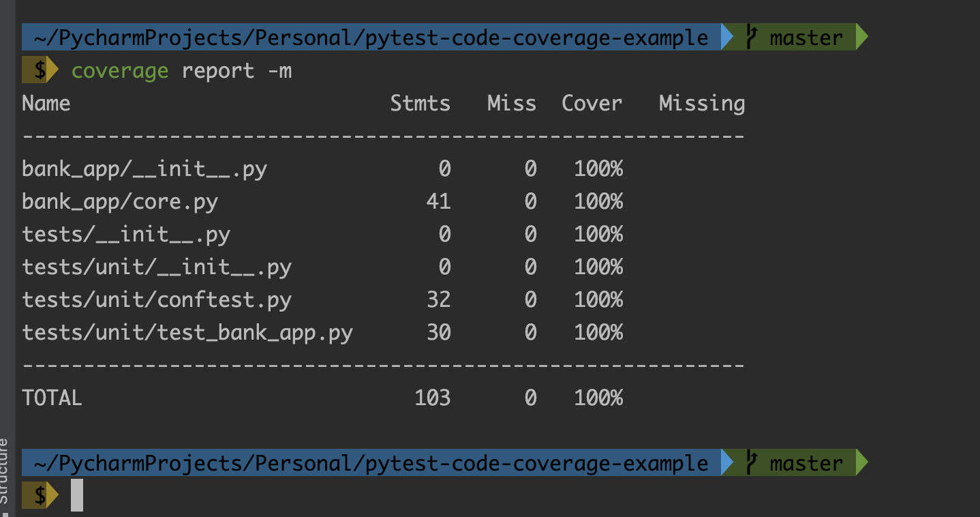Open the tests/unit/test_bank_app.py file name
This screenshot has height=517, width=980.
click(188, 332)
